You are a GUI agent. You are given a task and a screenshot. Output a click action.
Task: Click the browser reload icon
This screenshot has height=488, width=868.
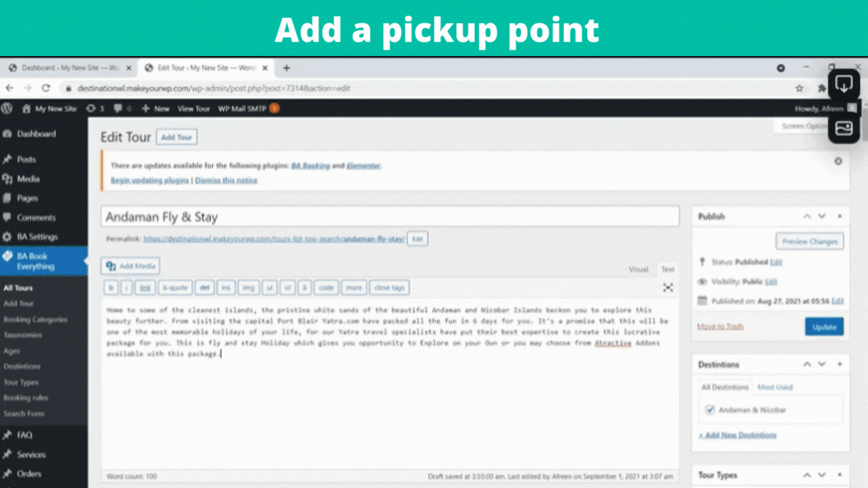coord(46,88)
